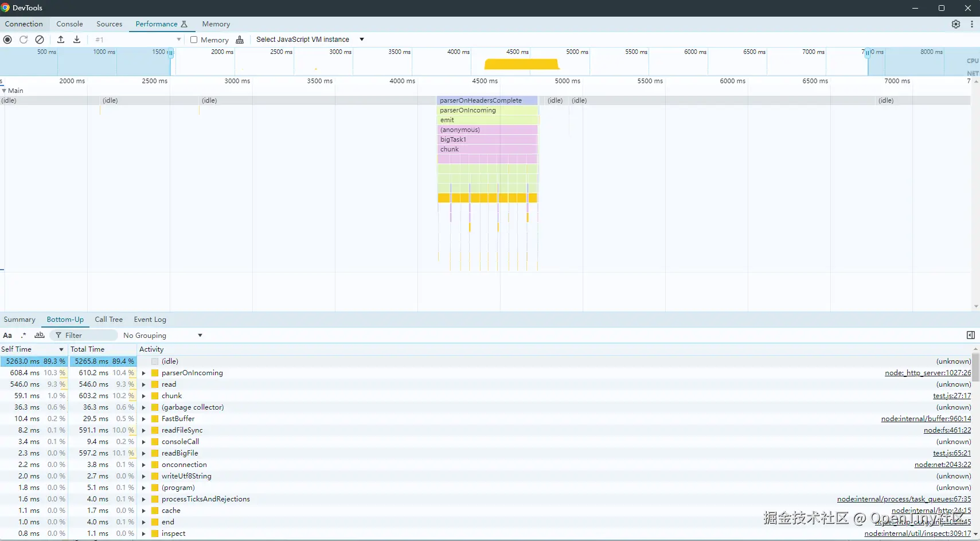The height and width of the screenshot is (541, 980).
Task: Switch to the Summary tab
Action: coord(19,320)
